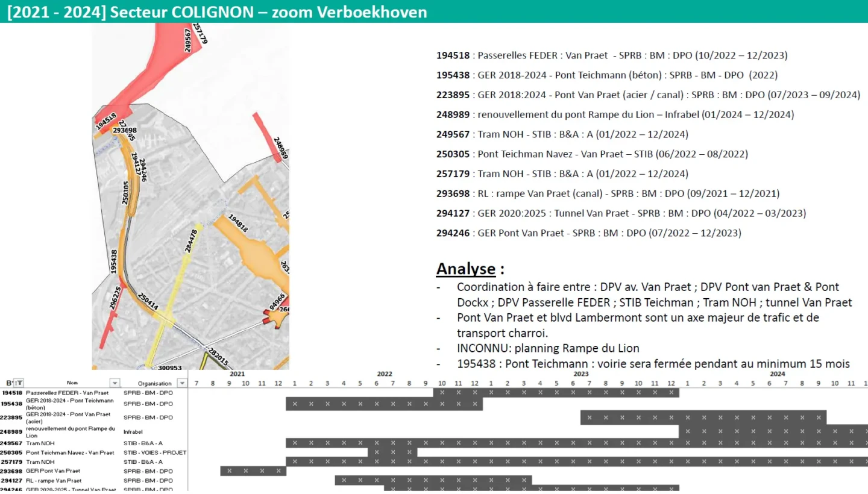Click the 248989 label on the map
This screenshot has height=494, width=868.
[x=280, y=149]
